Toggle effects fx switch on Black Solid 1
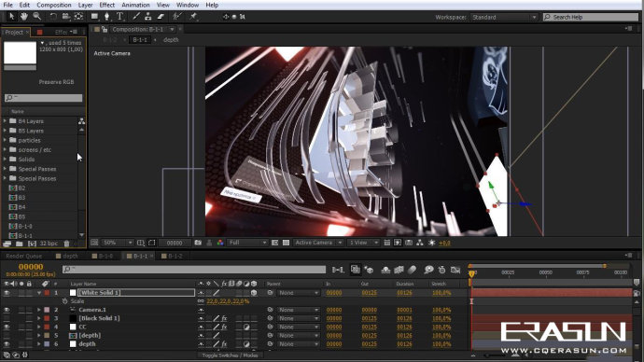 tap(224, 318)
